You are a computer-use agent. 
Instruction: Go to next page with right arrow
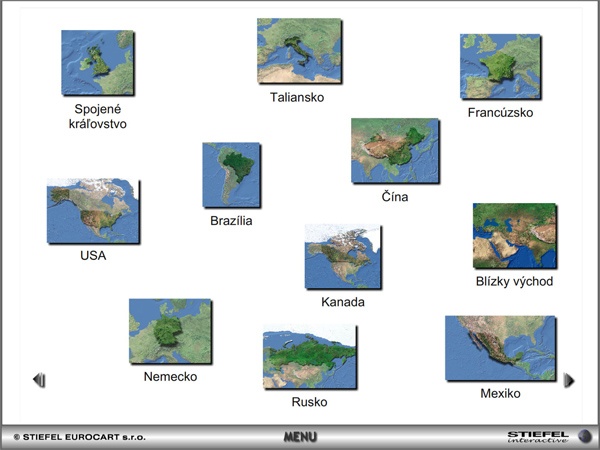click(x=569, y=380)
